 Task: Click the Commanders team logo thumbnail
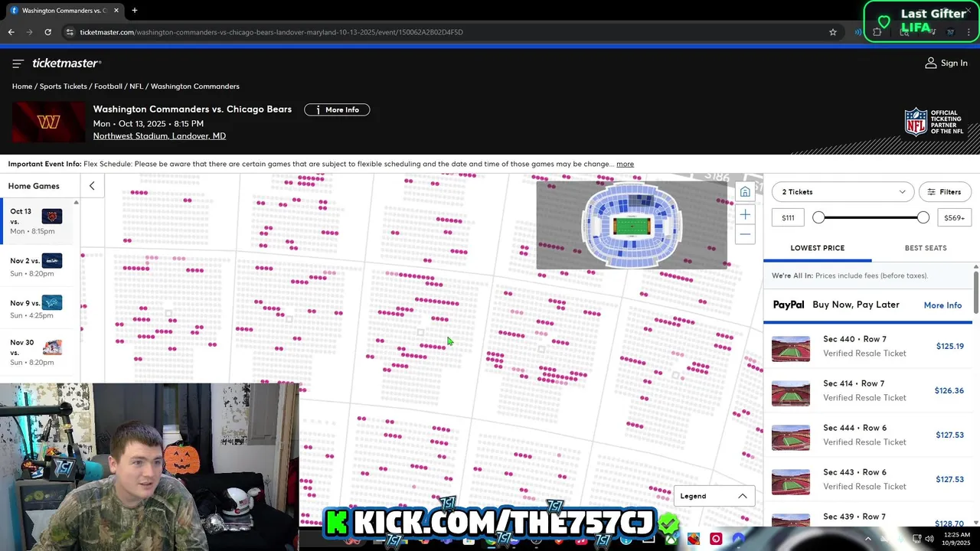(49, 122)
